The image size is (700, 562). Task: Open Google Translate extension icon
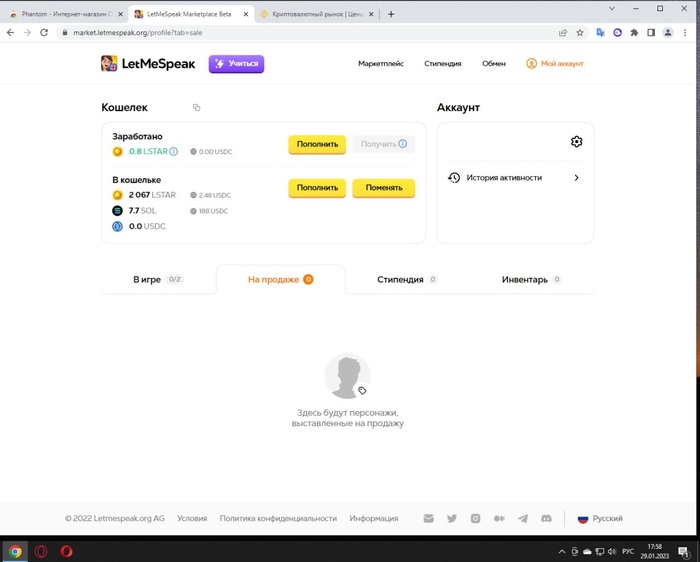tap(600, 33)
